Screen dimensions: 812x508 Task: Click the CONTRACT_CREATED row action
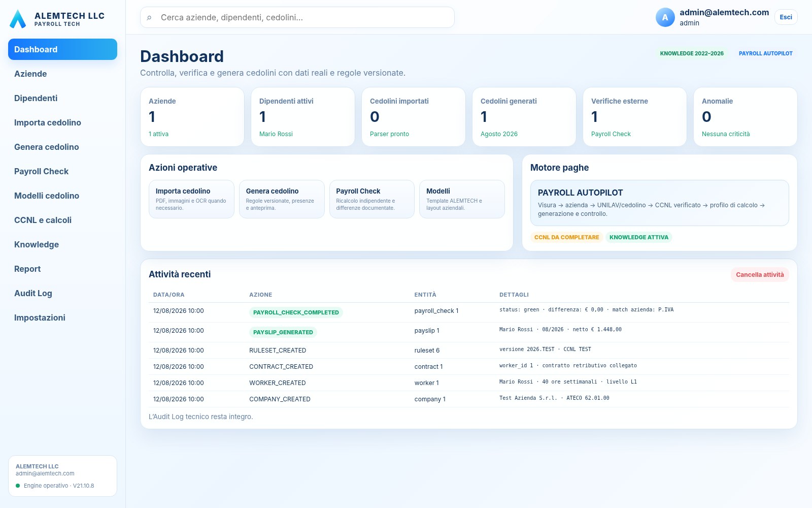pos(281,367)
